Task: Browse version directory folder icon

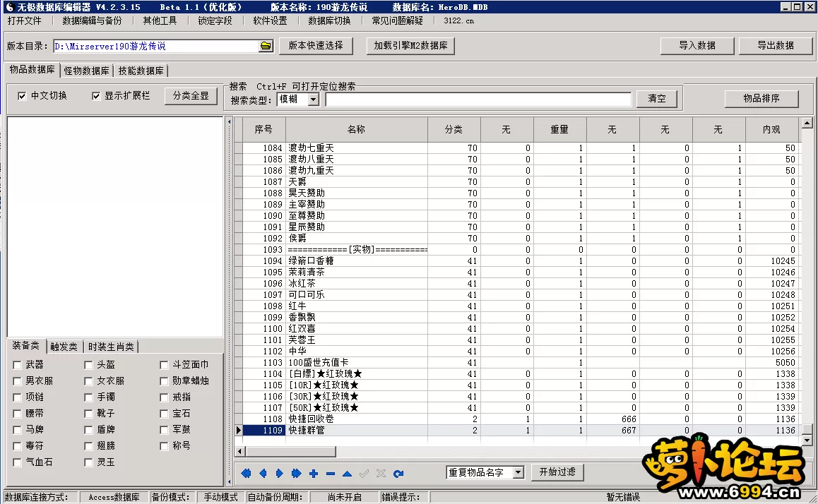Action: tap(266, 46)
